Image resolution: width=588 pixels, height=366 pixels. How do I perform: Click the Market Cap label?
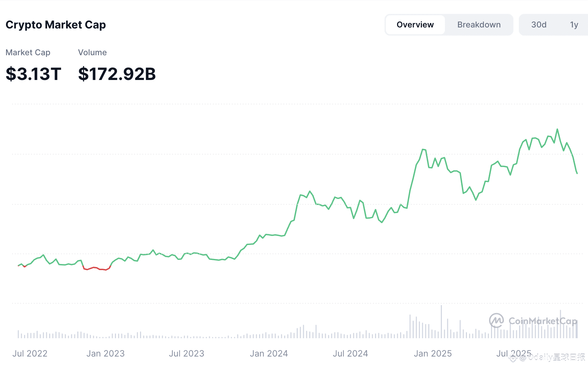(x=28, y=53)
